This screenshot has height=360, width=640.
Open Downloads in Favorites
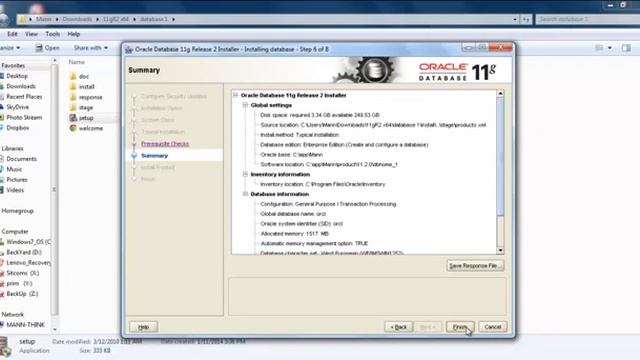click(21, 86)
